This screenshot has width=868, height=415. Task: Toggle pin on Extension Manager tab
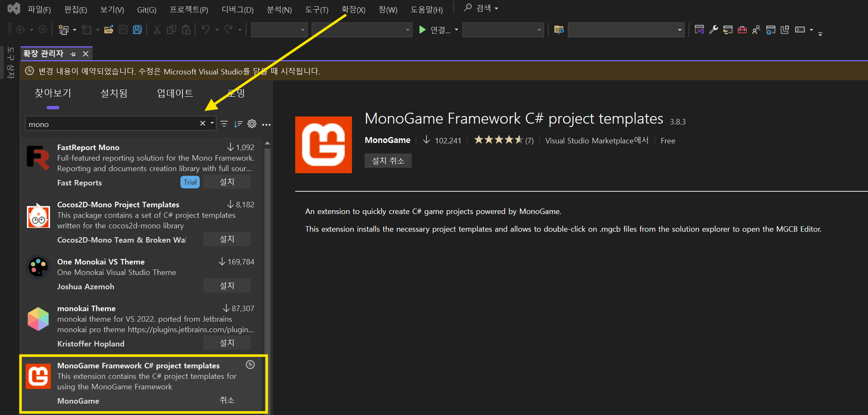coord(73,54)
